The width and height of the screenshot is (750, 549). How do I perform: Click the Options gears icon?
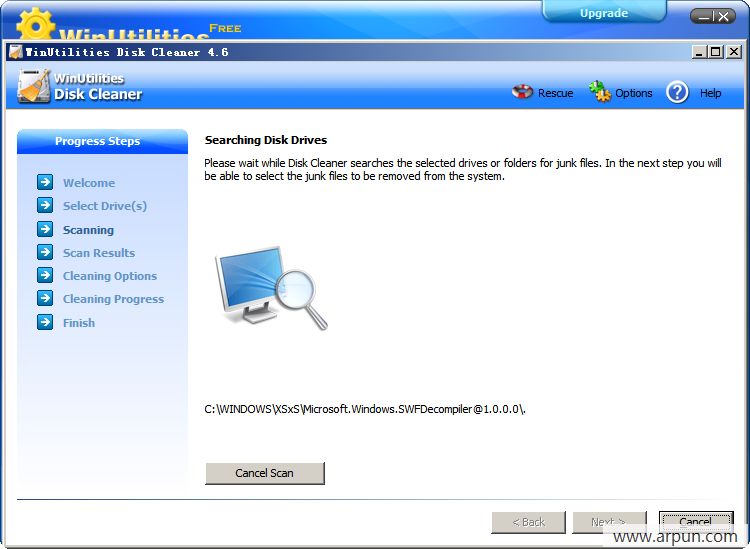(x=599, y=91)
